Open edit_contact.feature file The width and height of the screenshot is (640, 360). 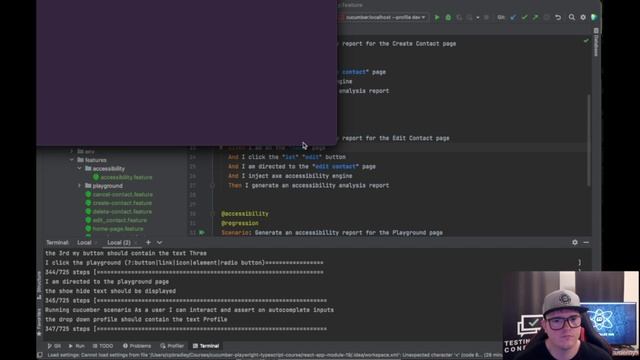click(x=120, y=220)
